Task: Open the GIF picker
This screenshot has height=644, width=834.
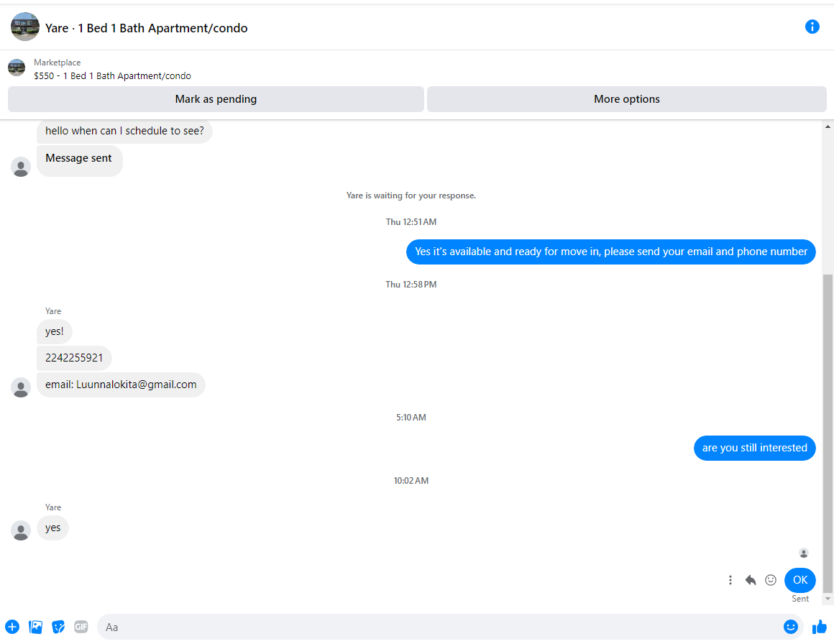Action: tap(81, 627)
